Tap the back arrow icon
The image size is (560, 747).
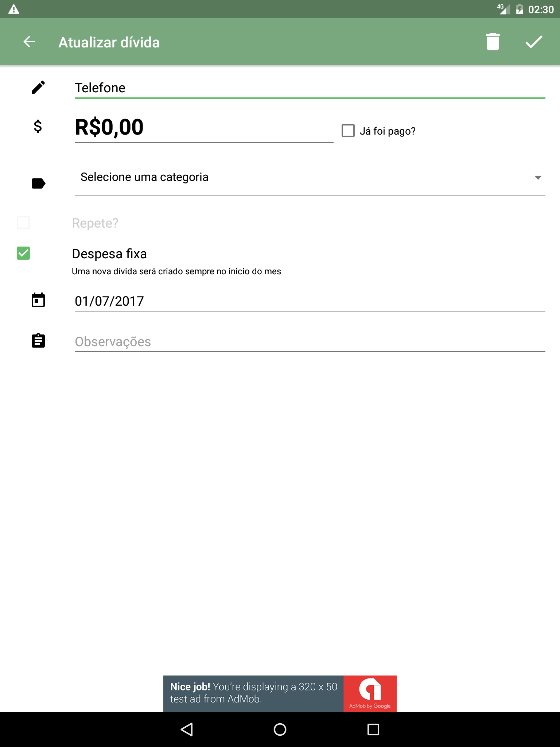click(29, 42)
